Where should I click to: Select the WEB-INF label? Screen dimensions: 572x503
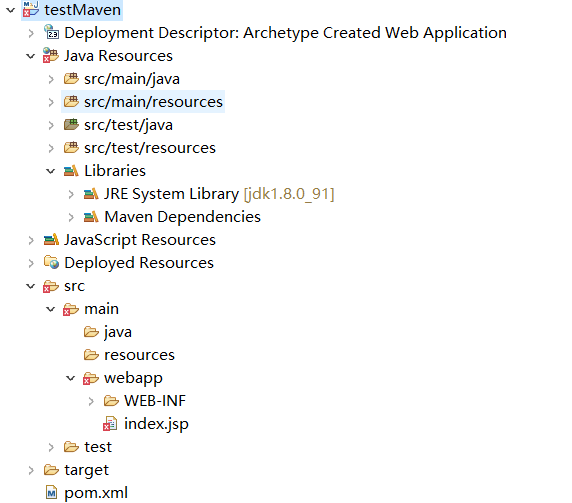click(x=155, y=401)
